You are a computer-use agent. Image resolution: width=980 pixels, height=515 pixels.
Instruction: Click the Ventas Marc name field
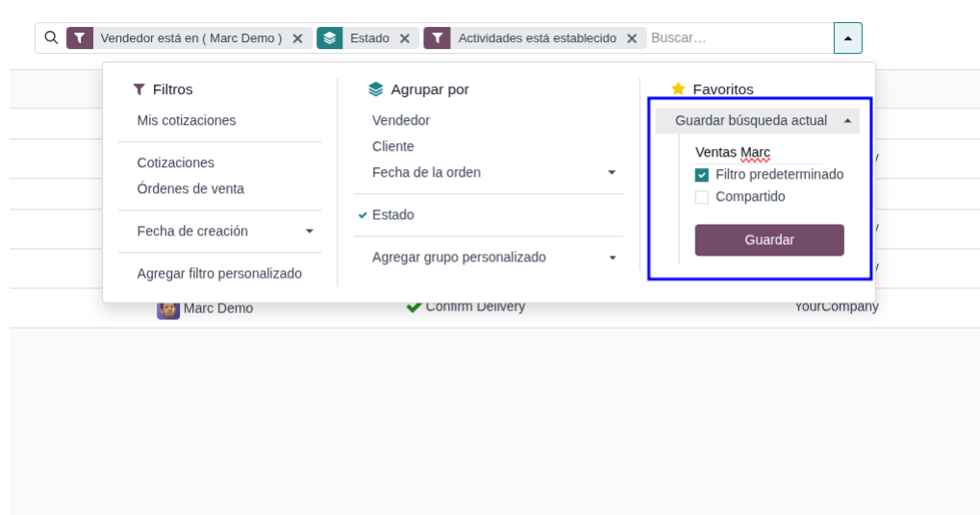tap(759, 153)
